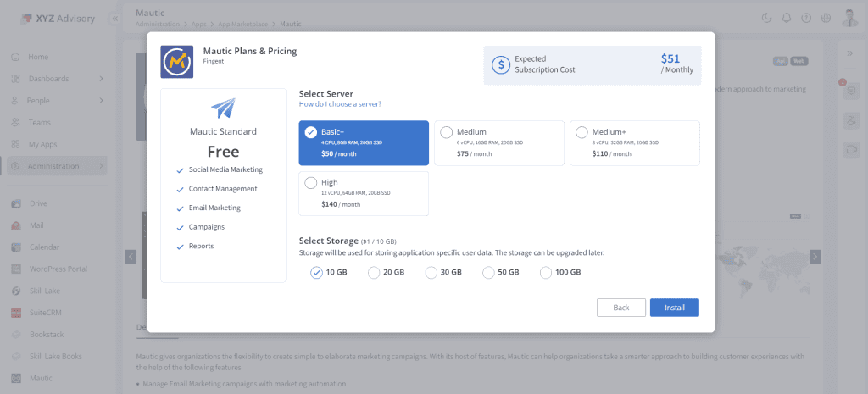Collapse the sidebar with double chevron
Image resolution: width=868 pixels, height=394 pixels.
tap(114, 19)
